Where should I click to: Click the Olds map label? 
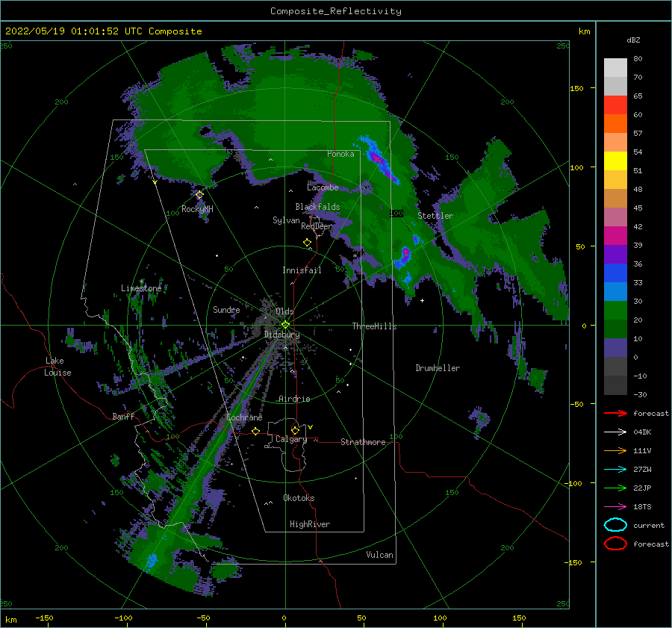[284, 311]
